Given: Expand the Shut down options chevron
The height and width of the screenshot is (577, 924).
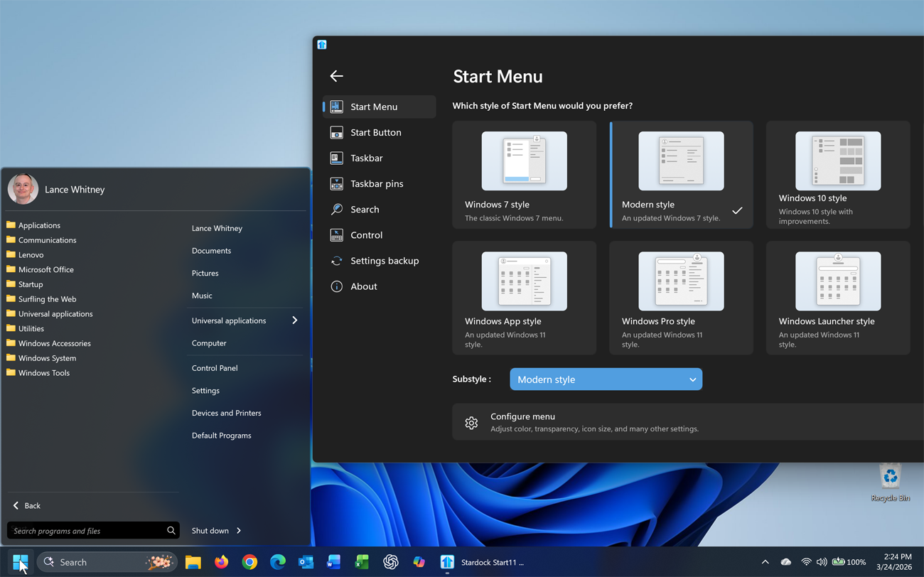Looking at the screenshot, I should click(237, 530).
